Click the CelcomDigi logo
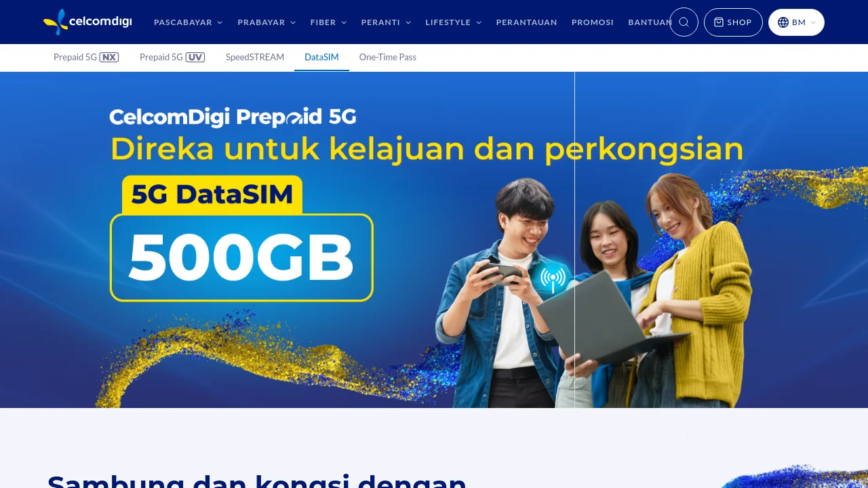 87,22
